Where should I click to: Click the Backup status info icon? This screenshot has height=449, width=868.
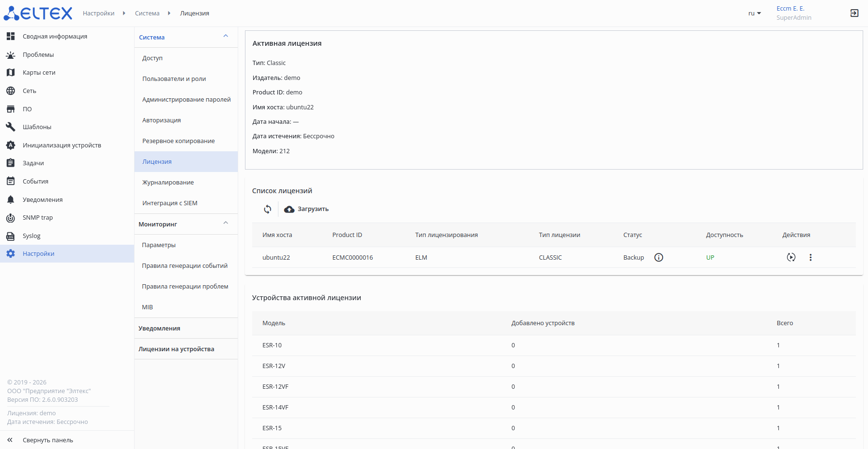click(x=659, y=257)
